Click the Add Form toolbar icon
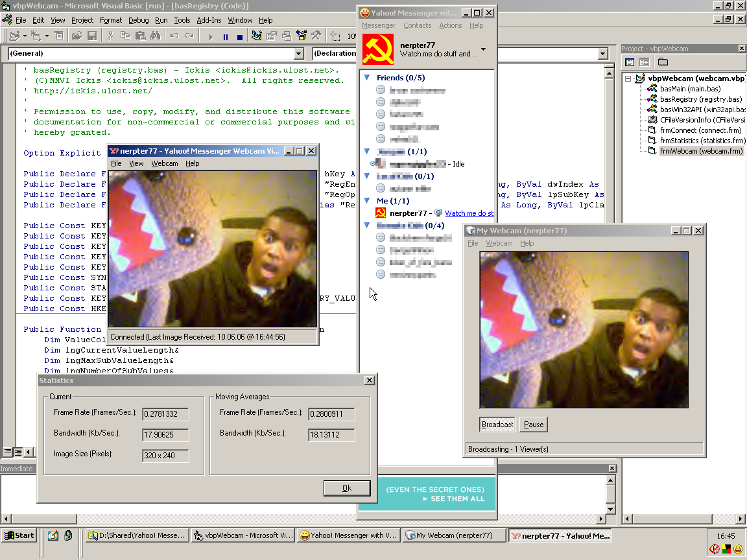The height and width of the screenshot is (560, 747). [36, 36]
